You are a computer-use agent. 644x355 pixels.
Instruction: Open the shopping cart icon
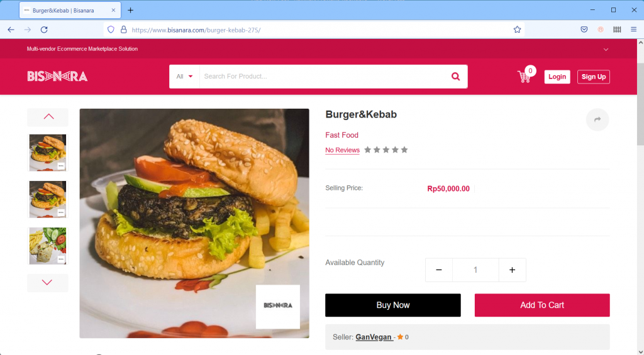click(x=524, y=76)
